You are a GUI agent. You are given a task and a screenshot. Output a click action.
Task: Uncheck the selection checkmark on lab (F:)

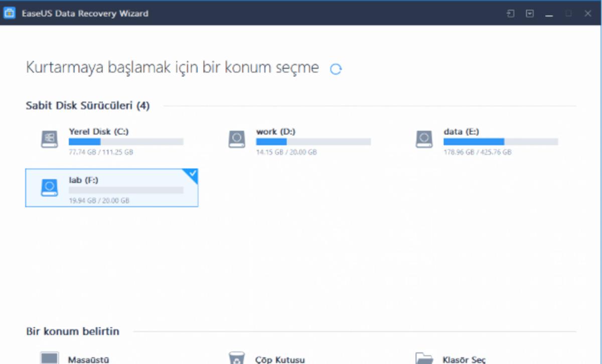(x=192, y=174)
